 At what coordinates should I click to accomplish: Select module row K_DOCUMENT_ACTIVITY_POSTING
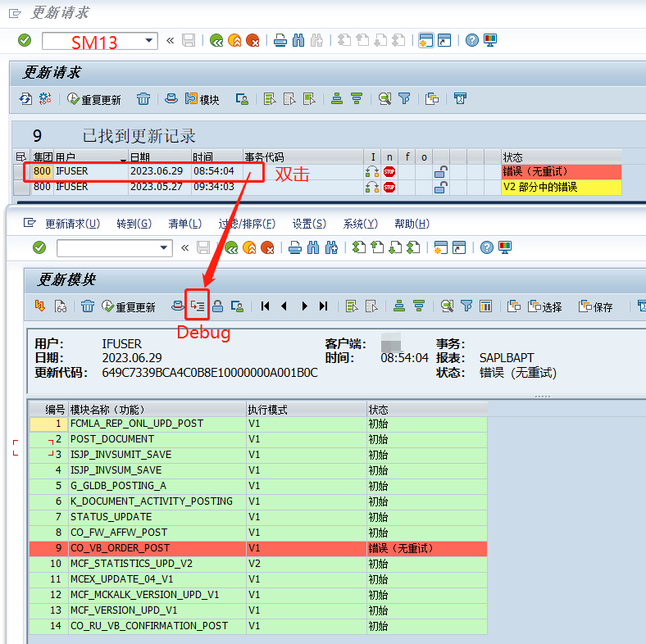point(258,501)
